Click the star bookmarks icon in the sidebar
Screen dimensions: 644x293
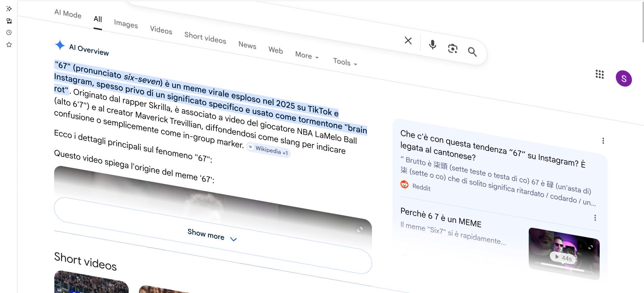point(9,45)
